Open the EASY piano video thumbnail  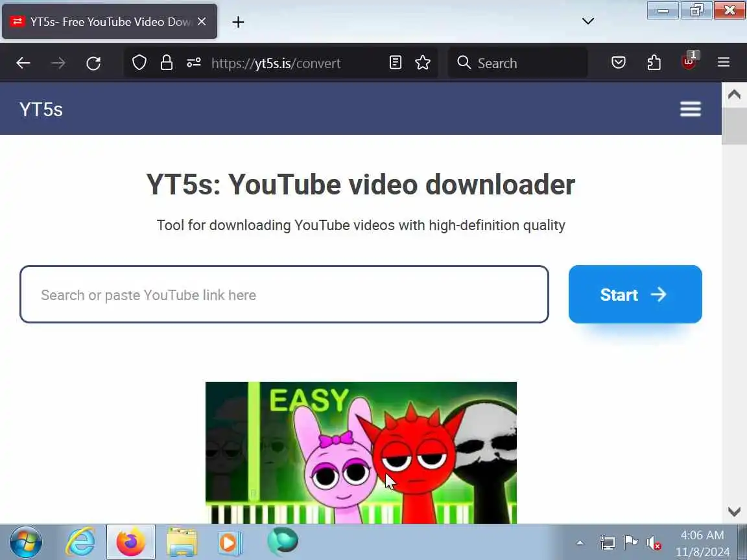pyautogui.click(x=361, y=452)
